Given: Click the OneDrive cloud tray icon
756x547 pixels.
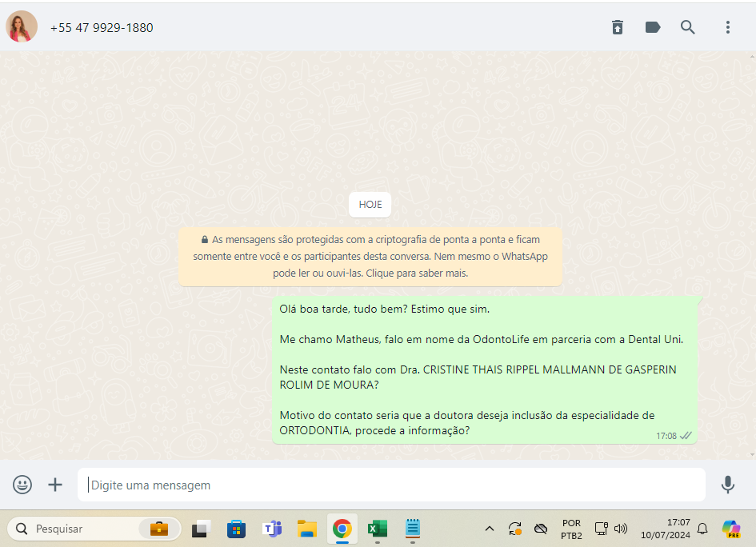Looking at the screenshot, I should point(541,529).
